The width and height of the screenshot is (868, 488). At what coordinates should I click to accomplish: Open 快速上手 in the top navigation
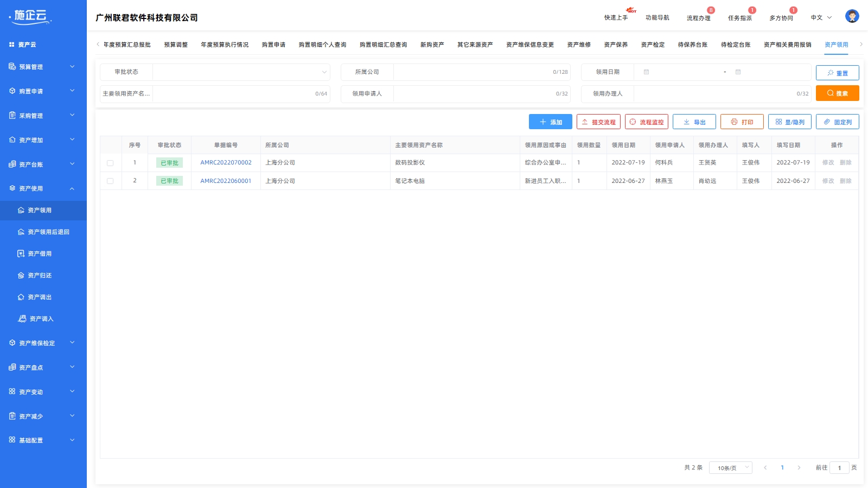pos(616,17)
